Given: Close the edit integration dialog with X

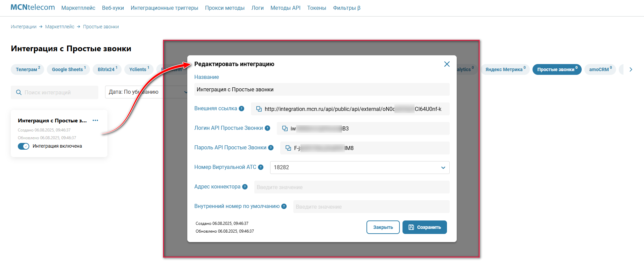Looking at the screenshot, I should pos(447,64).
